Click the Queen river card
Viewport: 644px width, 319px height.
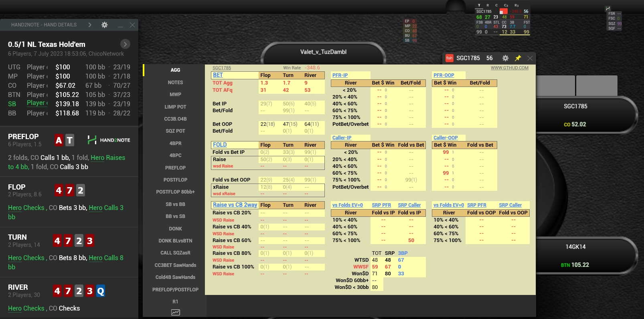101,291
